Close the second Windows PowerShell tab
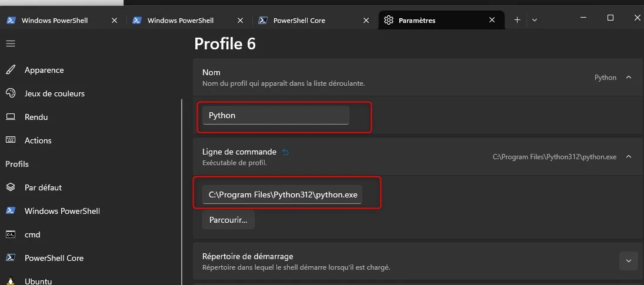 click(x=241, y=20)
